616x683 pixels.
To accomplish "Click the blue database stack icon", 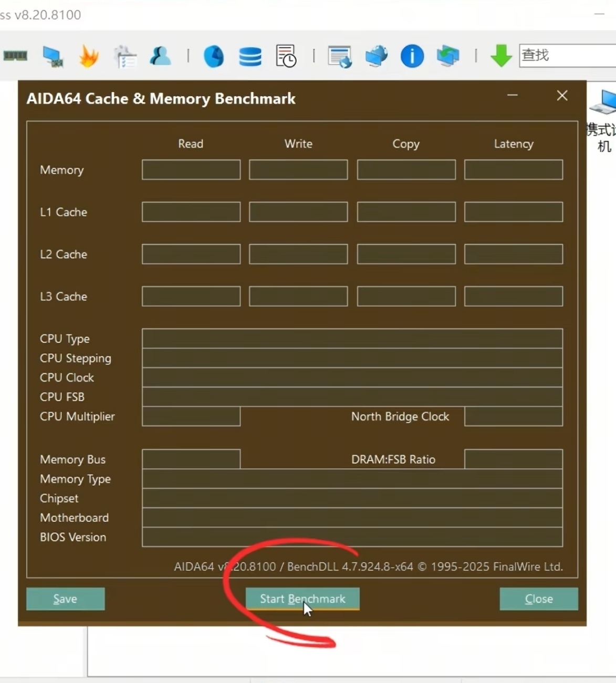I will pos(250,57).
